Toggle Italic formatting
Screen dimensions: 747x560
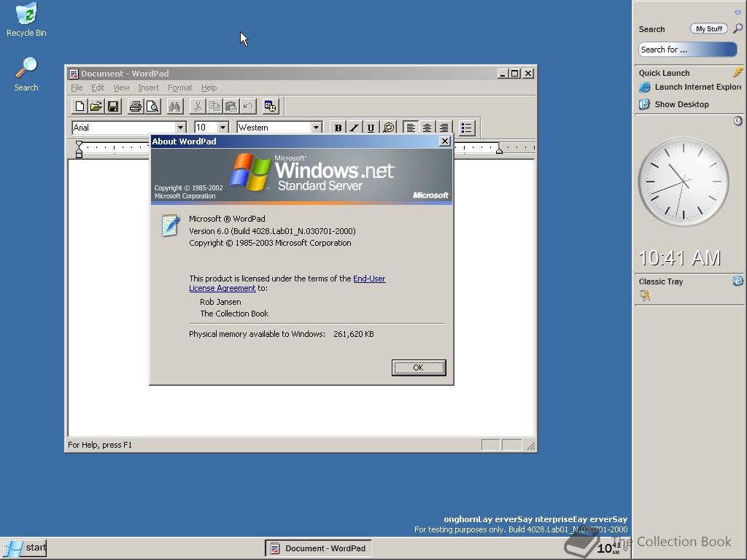(354, 128)
